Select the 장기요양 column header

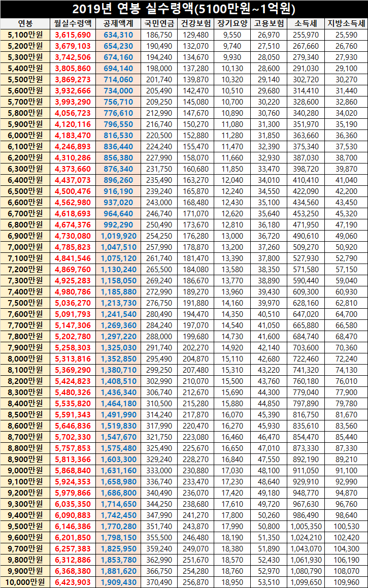[x=232, y=24]
